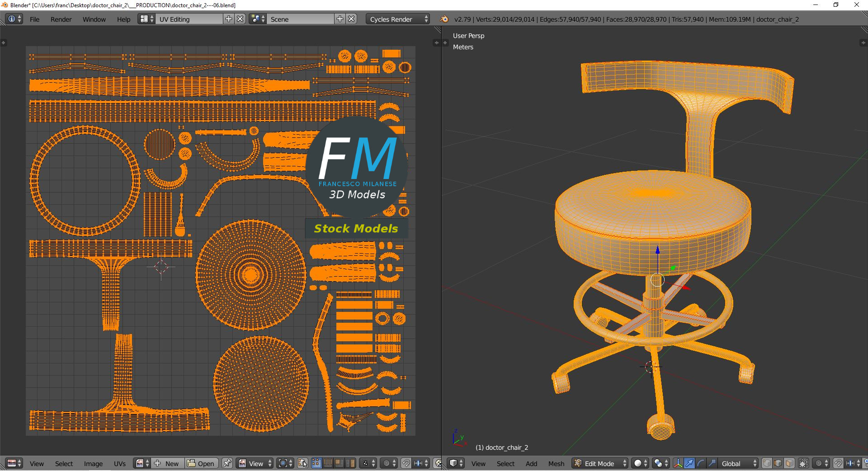Open the UV editor View mode dropdown
Image resolution: width=868 pixels, height=471 pixels.
[x=255, y=463]
